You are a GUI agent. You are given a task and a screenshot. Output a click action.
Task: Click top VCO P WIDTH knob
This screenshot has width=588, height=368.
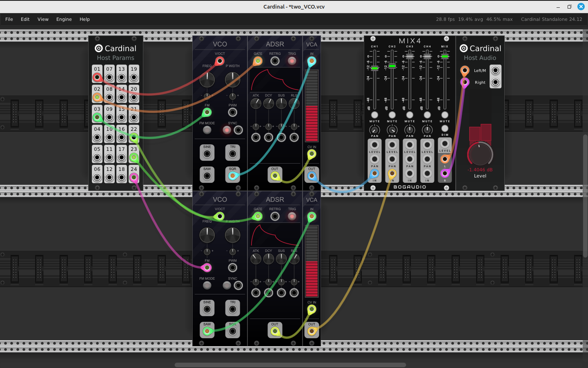click(233, 79)
